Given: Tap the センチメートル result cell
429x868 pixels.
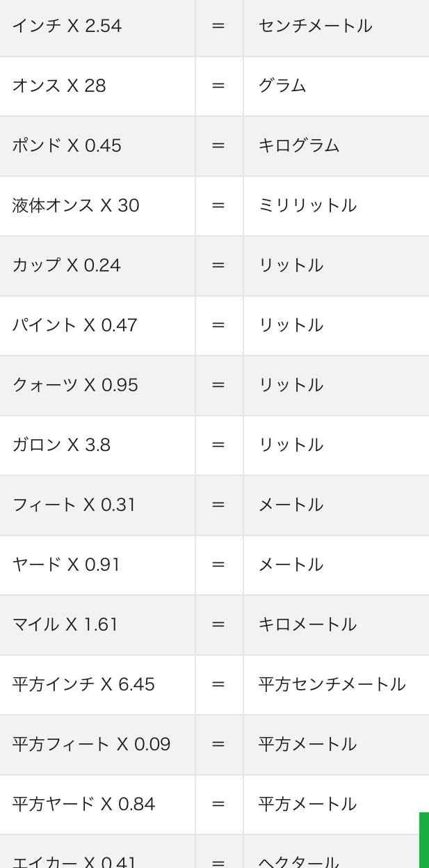Looking at the screenshot, I should tap(337, 26).
